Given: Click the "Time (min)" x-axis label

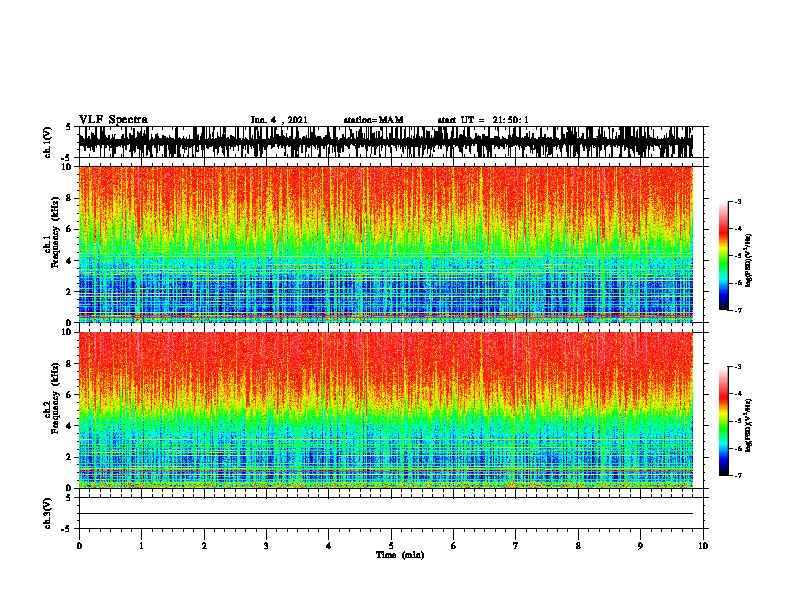Looking at the screenshot, I should tap(400, 555).
